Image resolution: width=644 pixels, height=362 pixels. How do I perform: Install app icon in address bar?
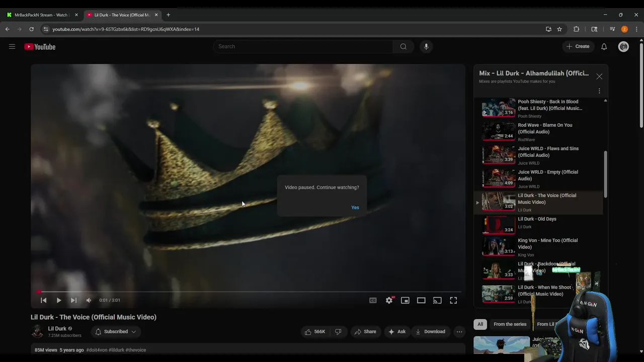click(548, 29)
